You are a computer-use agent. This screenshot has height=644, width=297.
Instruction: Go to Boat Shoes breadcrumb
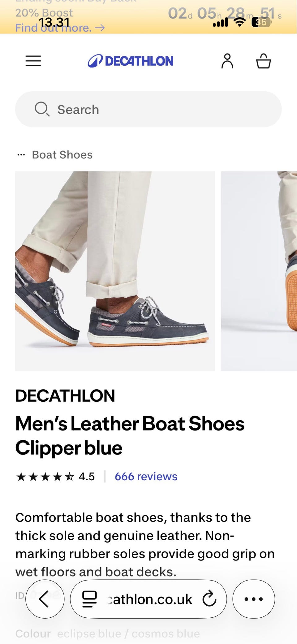coord(62,155)
